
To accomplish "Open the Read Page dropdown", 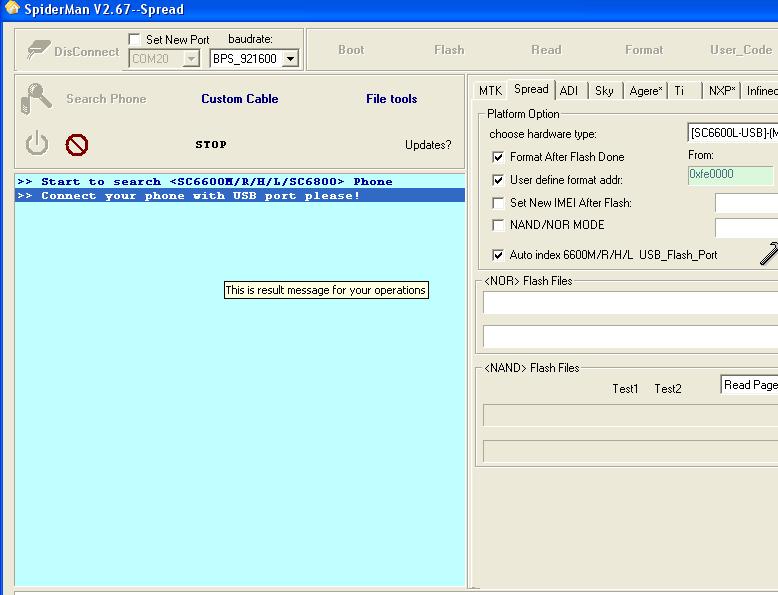I will point(749,385).
